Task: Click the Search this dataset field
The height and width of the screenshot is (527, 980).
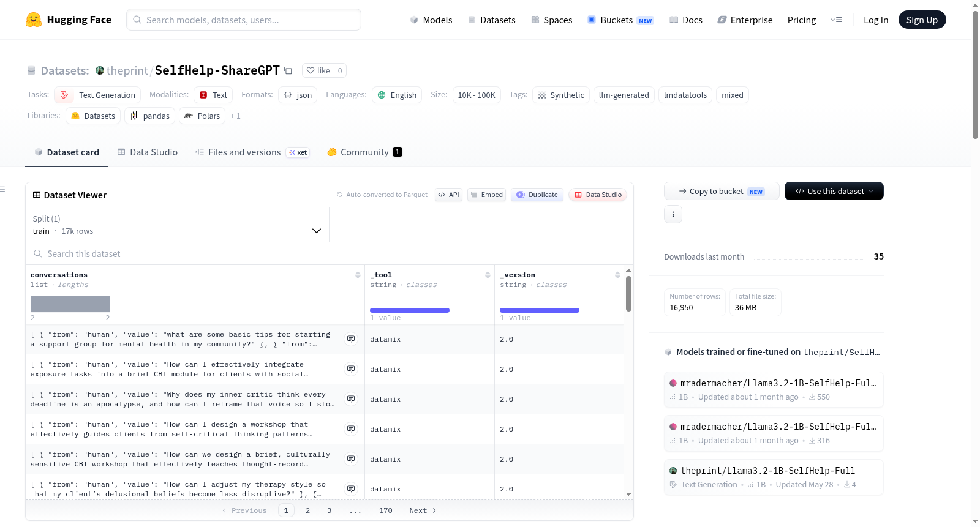Action: coord(330,253)
